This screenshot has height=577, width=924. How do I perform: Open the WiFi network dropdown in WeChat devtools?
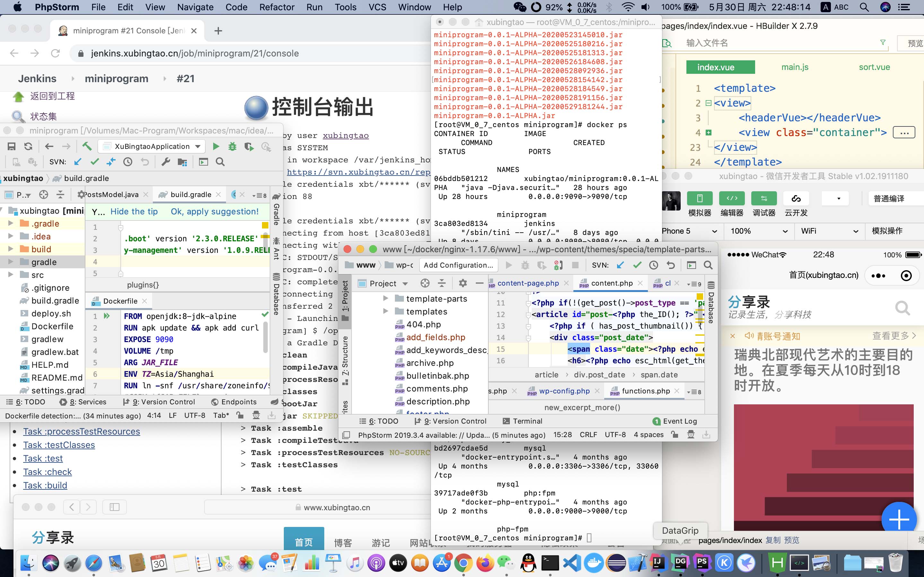829,231
